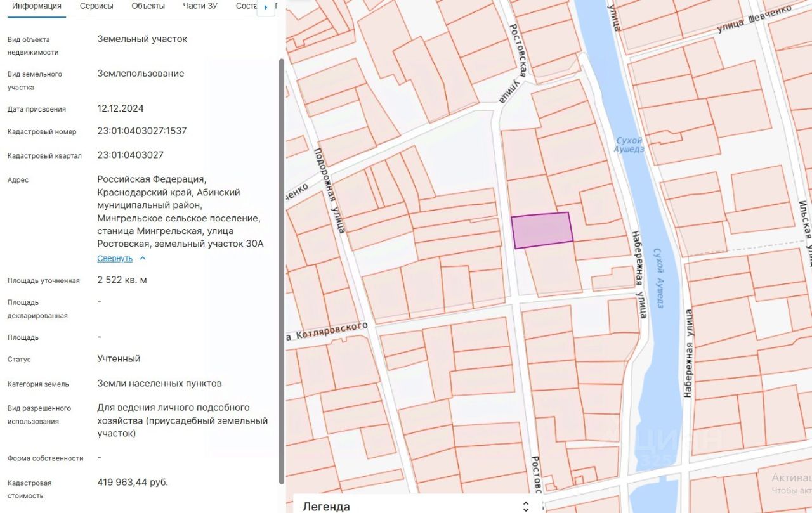The width and height of the screenshot is (812, 513).
Task: Click the area value 2 522 кв. м
Action: click(x=122, y=280)
